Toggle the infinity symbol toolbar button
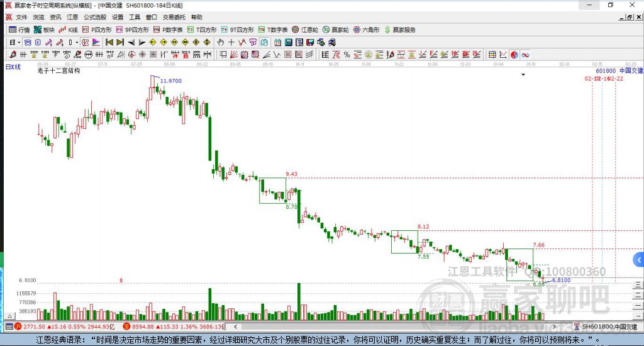This screenshot has height=346, width=644. click(x=525, y=55)
